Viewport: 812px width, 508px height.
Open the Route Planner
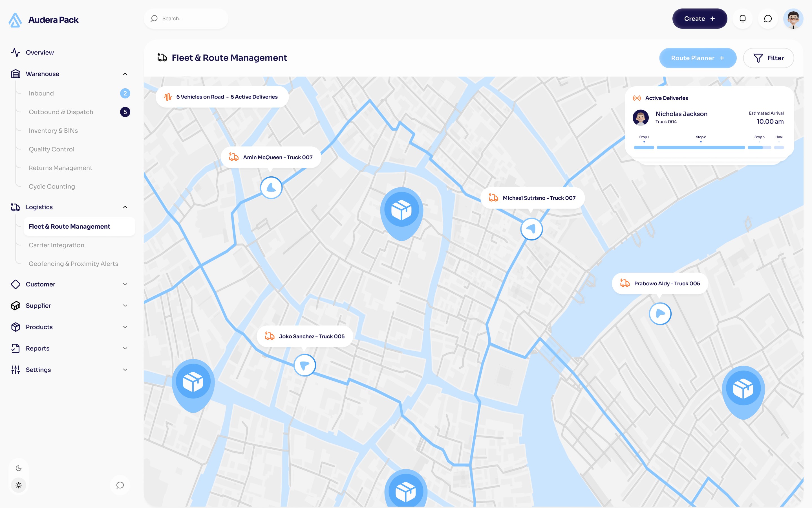[x=698, y=58]
